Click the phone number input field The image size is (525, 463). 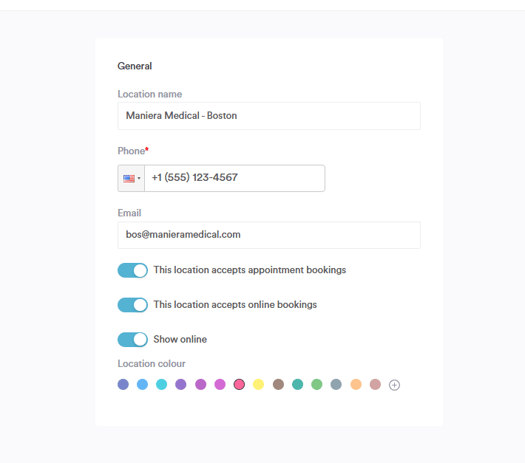tap(234, 178)
